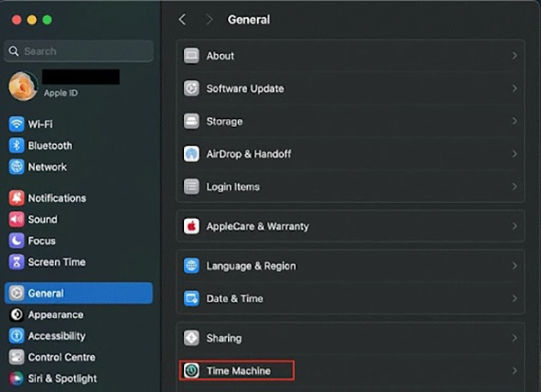Screen dimensions: 541x392
Task: Open Software Update via chevron
Action: click(515, 88)
